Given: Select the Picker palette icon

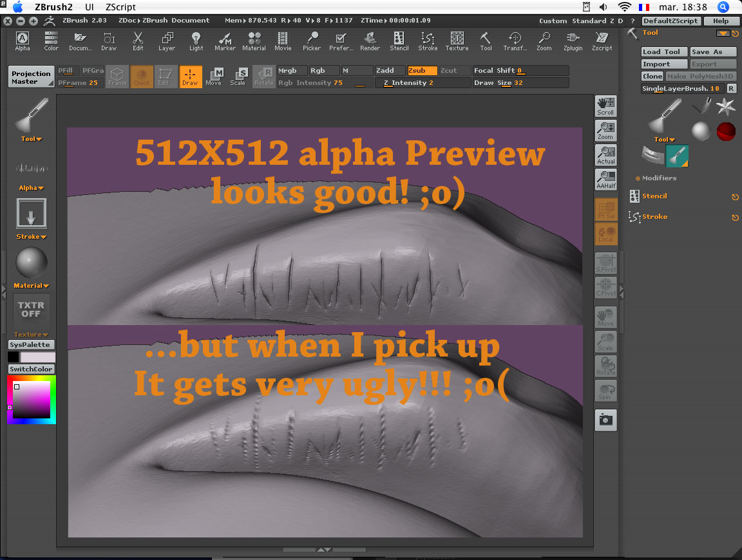Looking at the screenshot, I should 312,41.
